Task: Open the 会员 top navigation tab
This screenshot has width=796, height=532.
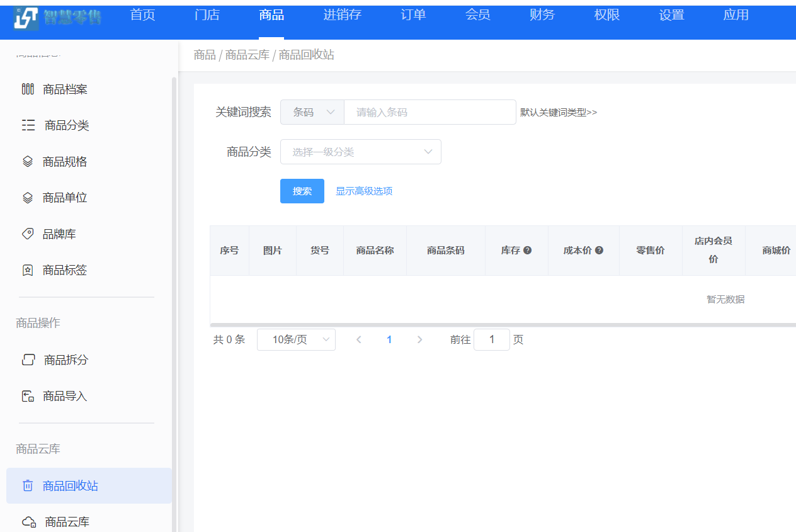Action: tap(477, 15)
